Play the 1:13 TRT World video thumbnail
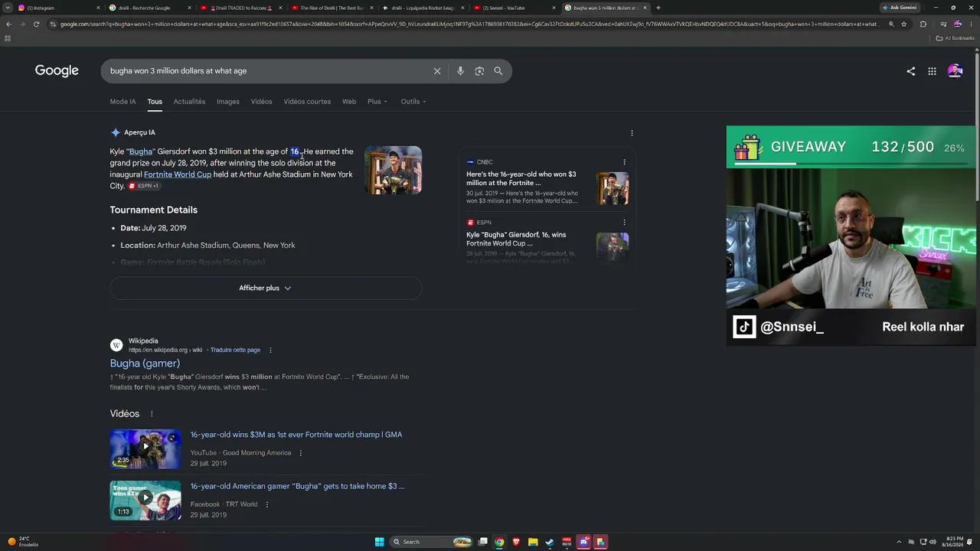Screen dimensions: 980x551 pos(145,500)
